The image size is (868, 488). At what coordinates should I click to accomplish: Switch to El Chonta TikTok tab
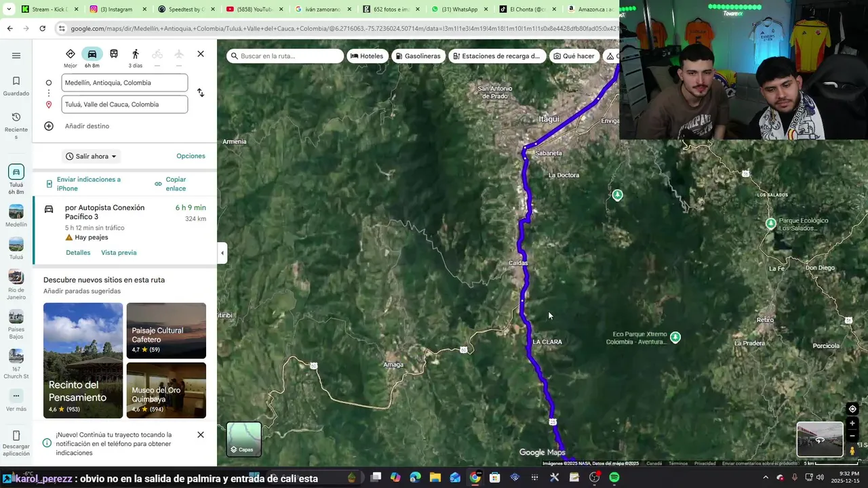[528, 9]
